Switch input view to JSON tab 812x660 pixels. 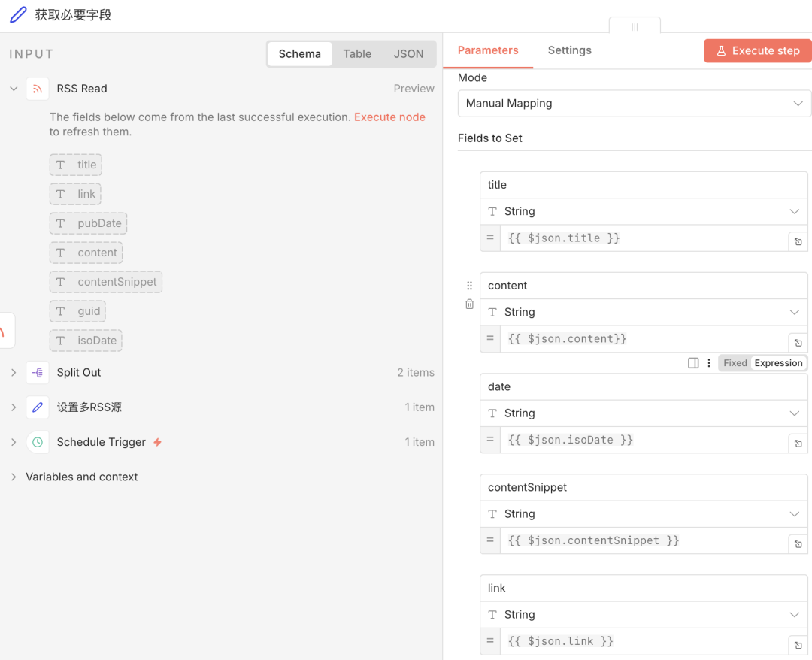click(x=408, y=54)
